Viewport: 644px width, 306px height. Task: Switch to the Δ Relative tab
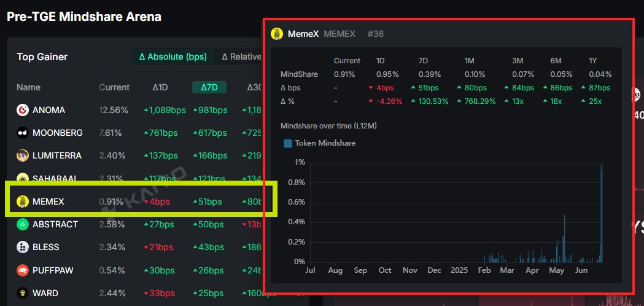[x=241, y=57]
